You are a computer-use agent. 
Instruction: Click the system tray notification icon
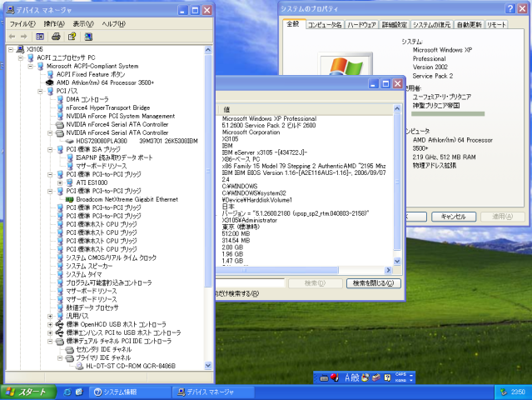(x=504, y=392)
